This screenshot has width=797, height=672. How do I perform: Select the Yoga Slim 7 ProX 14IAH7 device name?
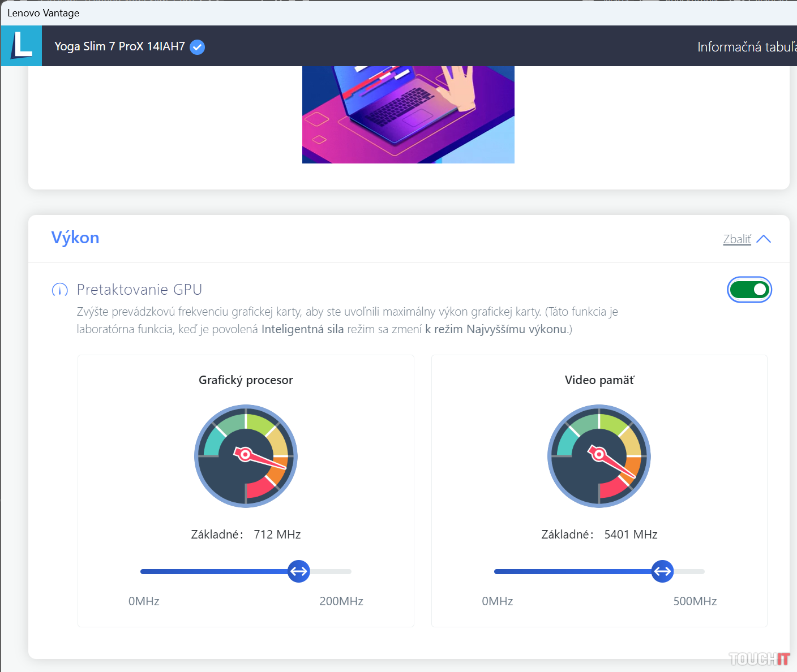[x=119, y=46]
